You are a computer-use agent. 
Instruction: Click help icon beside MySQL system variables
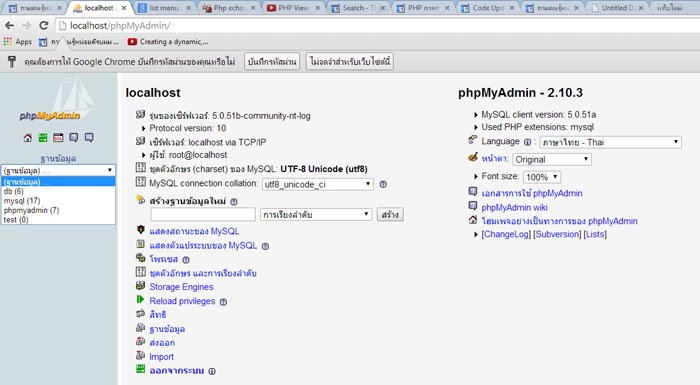click(265, 246)
